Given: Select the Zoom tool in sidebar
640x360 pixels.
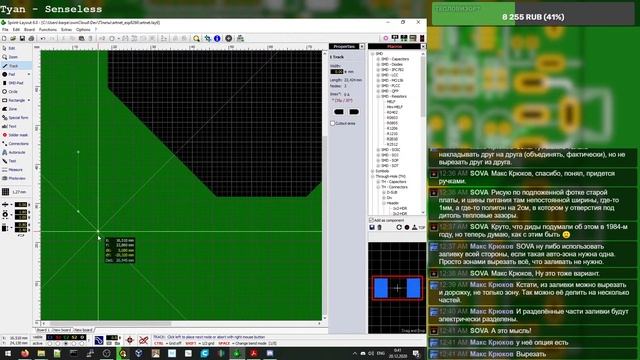Looking at the screenshot, I should [x=16, y=57].
